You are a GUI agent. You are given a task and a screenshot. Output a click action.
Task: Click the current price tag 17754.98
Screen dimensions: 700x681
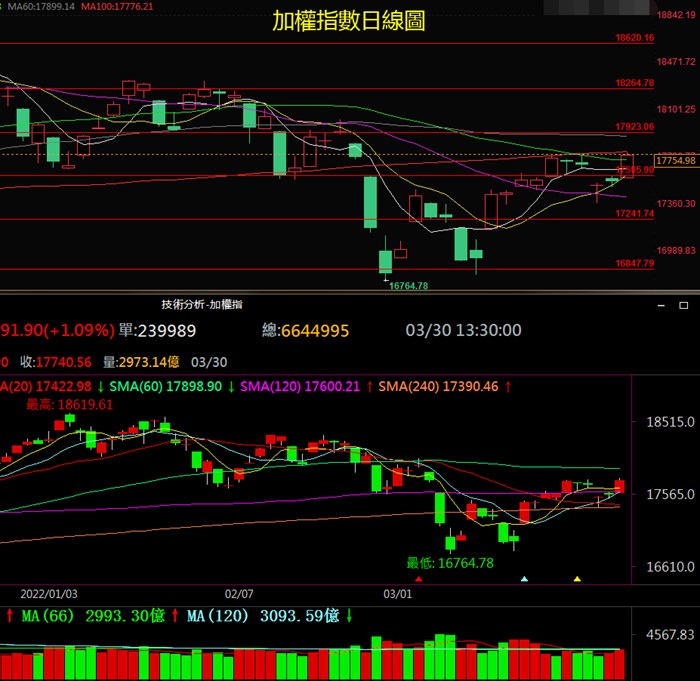point(675,160)
